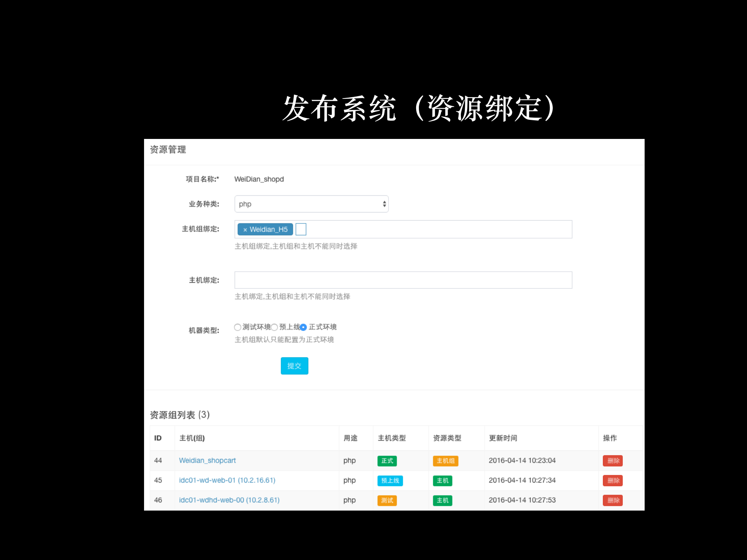This screenshot has width=747, height=560.
Task: Click the 测试 badge on row 46
Action: 387,500
